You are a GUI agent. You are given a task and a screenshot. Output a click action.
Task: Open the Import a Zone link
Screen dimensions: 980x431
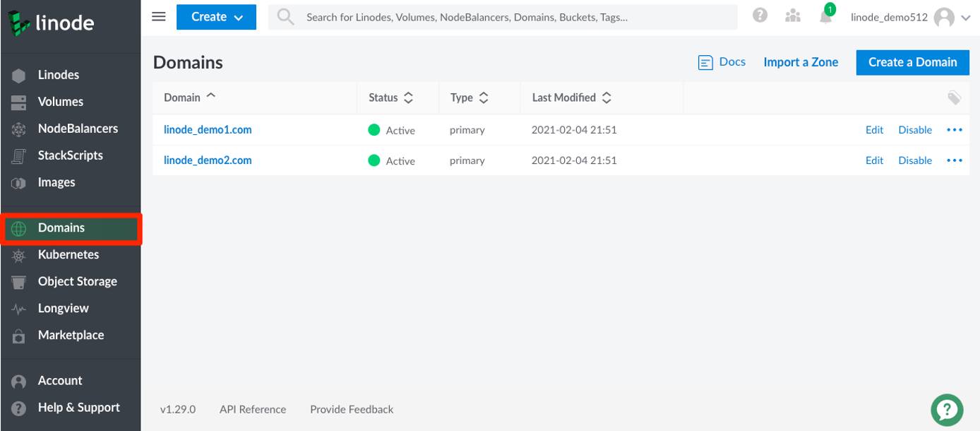click(800, 62)
